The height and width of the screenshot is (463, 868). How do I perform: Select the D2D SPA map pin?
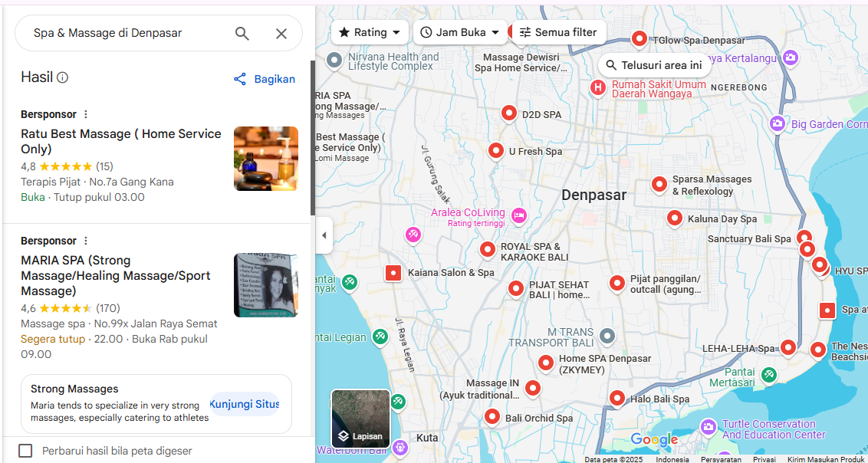tap(509, 114)
